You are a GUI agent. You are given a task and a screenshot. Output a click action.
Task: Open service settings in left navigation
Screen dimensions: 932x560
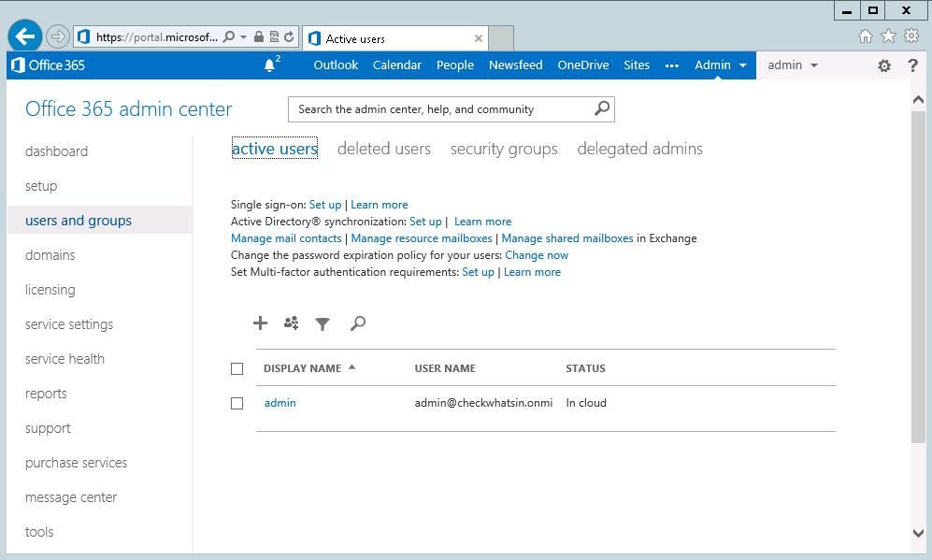point(69,324)
